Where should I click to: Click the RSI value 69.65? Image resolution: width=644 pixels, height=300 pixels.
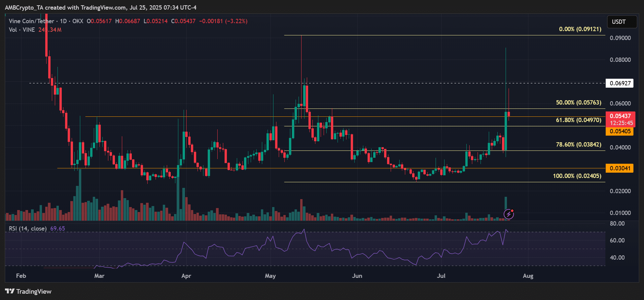click(57, 229)
